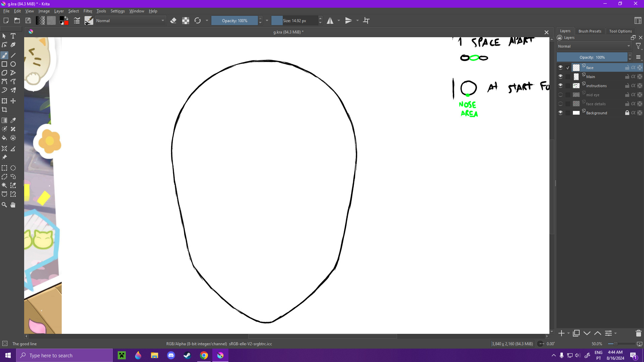Delete layer with trash icon
Image resolution: width=644 pixels, height=362 pixels.
(x=638, y=333)
